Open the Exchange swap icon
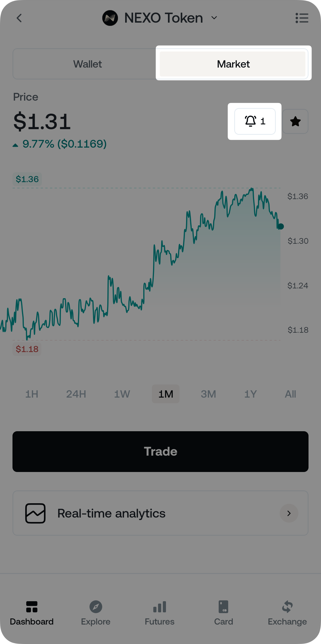The image size is (321, 644). pyautogui.click(x=287, y=607)
